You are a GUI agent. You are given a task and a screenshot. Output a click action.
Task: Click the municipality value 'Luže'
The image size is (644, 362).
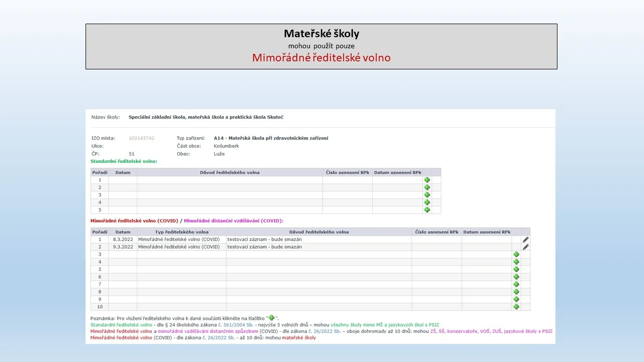point(219,154)
